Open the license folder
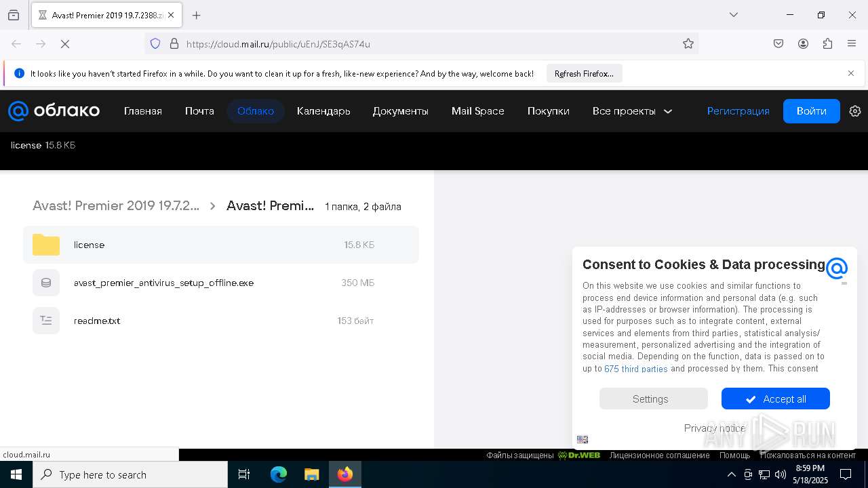Screen dimensions: 868x488 (221, 245)
